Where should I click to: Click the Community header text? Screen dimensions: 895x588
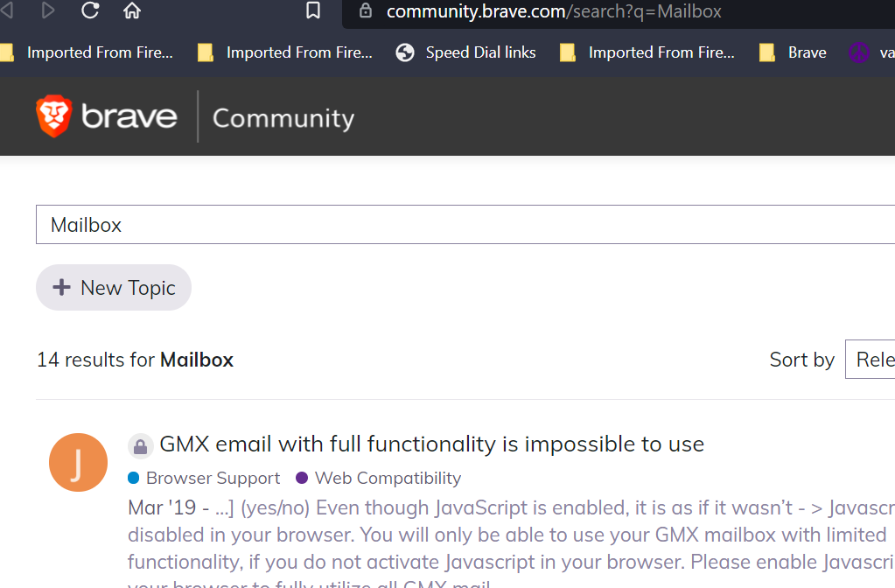tap(283, 118)
